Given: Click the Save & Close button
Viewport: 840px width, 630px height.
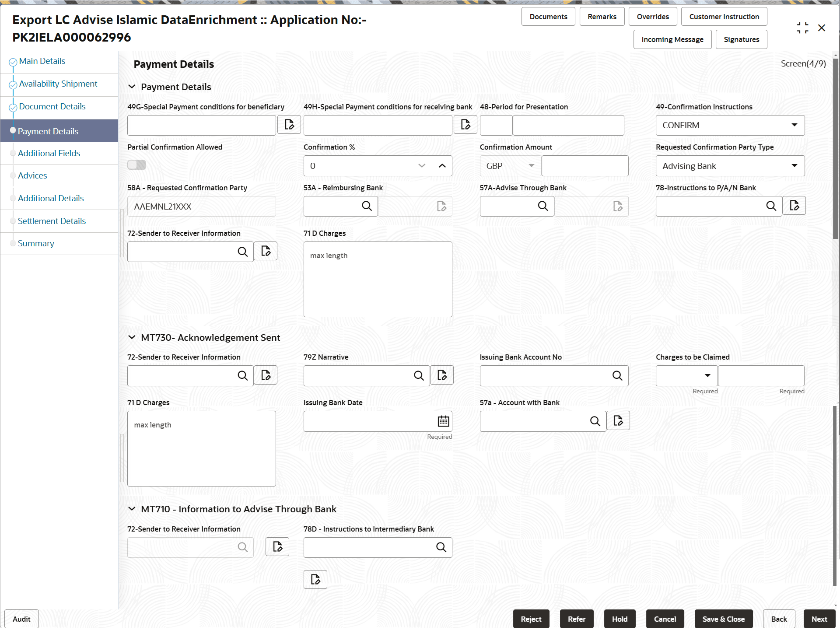Looking at the screenshot, I should (723, 619).
